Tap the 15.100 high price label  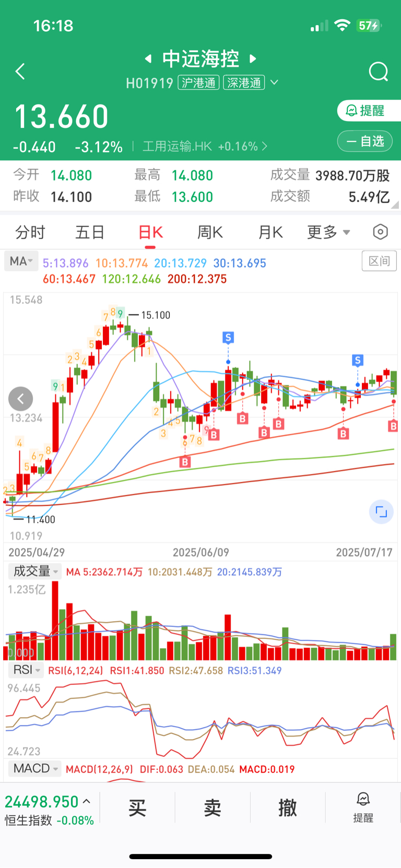point(156,315)
